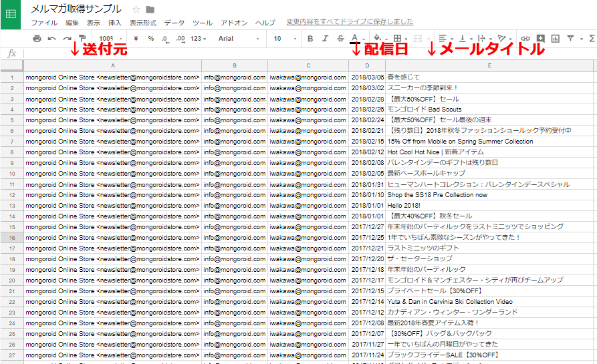
Task: Click the formula bar input
Action: [310, 53]
